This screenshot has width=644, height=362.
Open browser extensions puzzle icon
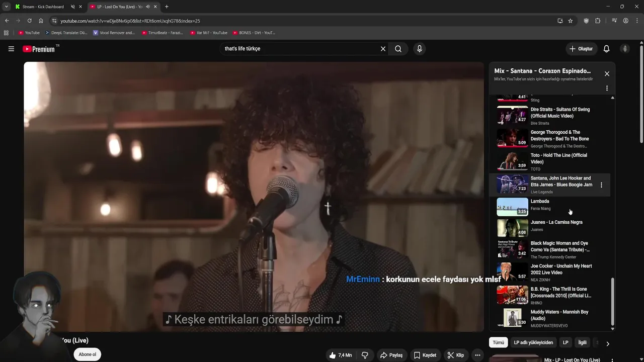[x=598, y=21]
